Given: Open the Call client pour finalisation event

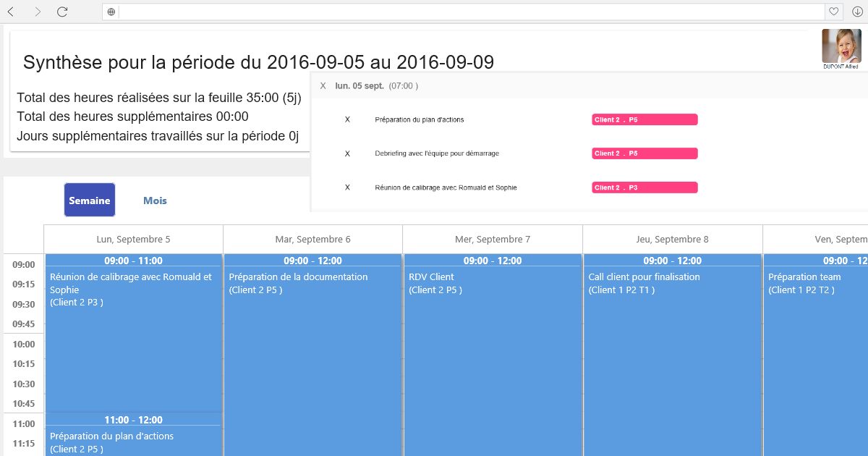Looking at the screenshot, I should point(672,355).
